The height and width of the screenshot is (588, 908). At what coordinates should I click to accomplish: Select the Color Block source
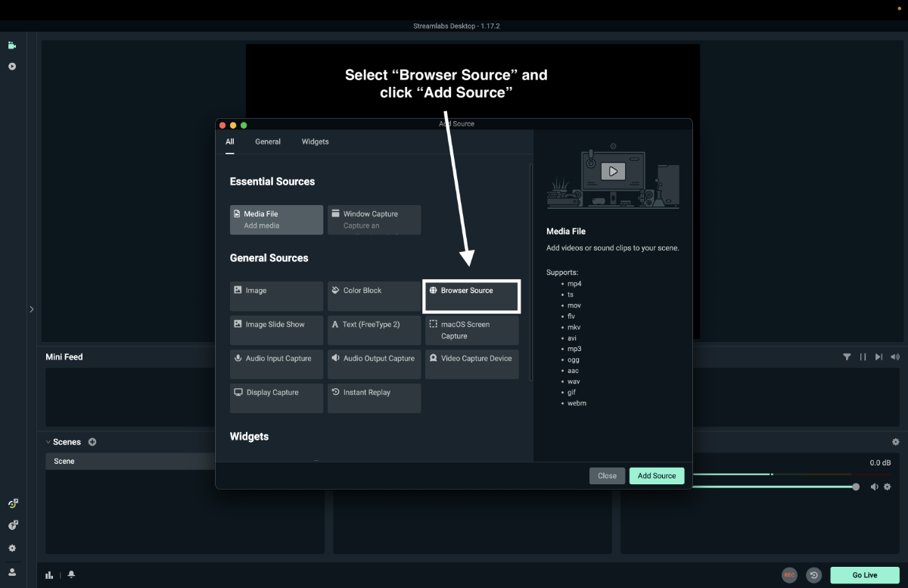(374, 296)
